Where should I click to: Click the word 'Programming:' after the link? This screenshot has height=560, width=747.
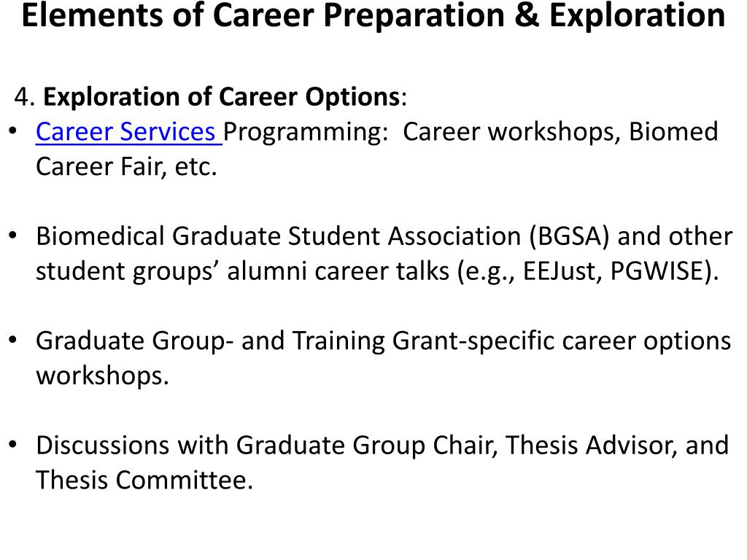(x=306, y=132)
